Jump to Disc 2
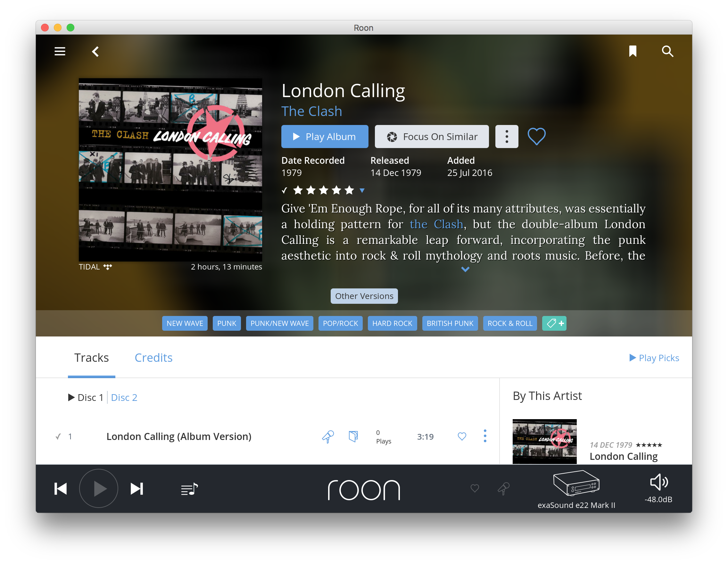 (124, 397)
